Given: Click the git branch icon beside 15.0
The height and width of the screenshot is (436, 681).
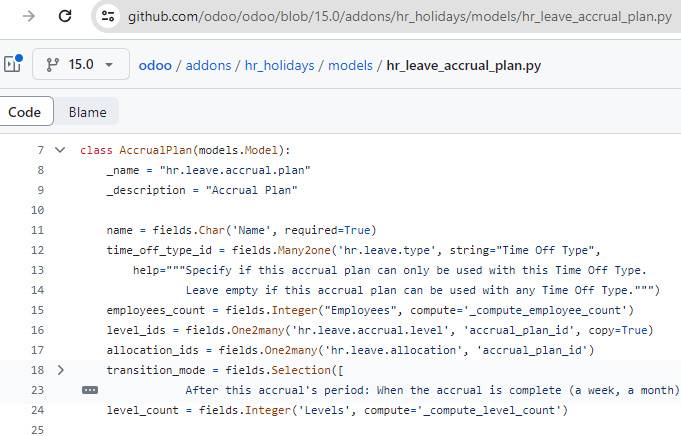Looking at the screenshot, I should click(53, 65).
